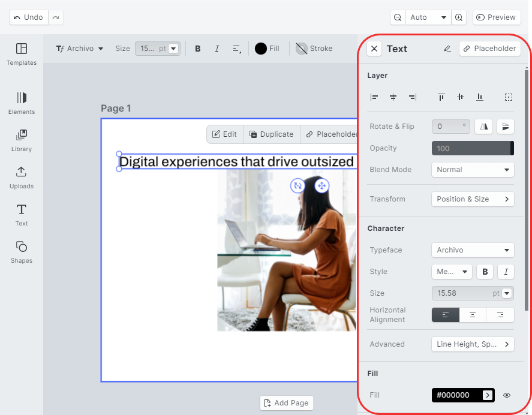The height and width of the screenshot is (415, 532).
Task: Toggle italic in Character section
Action: click(x=506, y=272)
